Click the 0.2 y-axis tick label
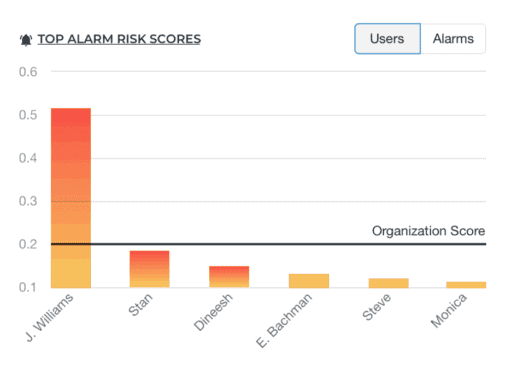505x369 pixels. [28, 244]
